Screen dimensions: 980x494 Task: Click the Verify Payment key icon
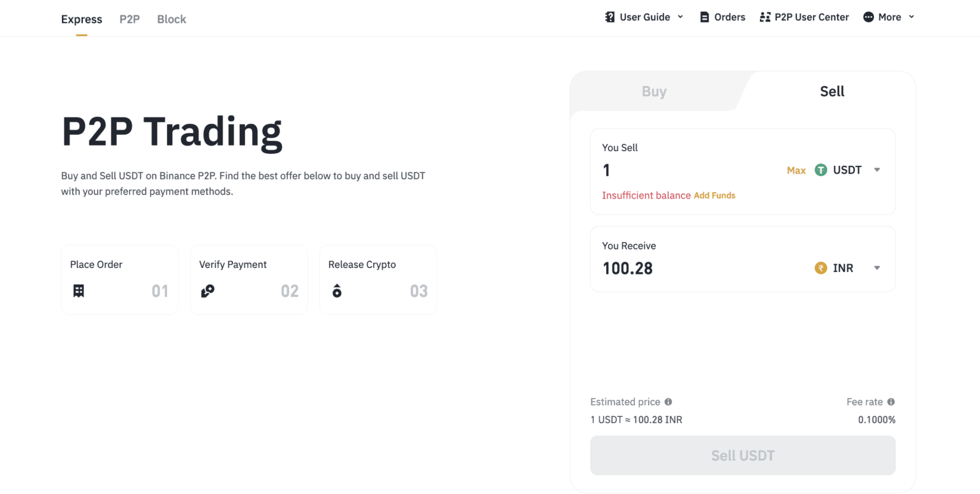pos(207,290)
